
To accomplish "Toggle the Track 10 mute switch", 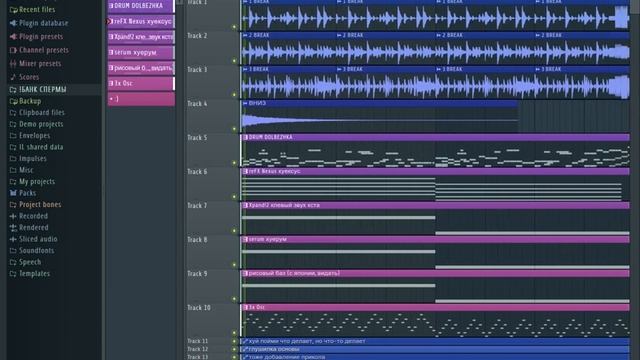I will click(x=234, y=333).
